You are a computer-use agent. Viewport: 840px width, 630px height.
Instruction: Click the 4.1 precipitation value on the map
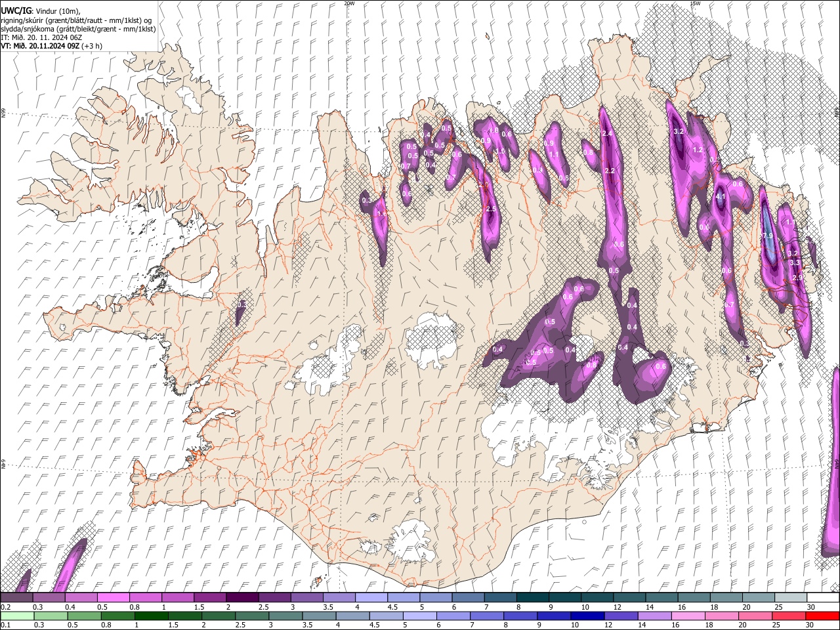point(720,196)
